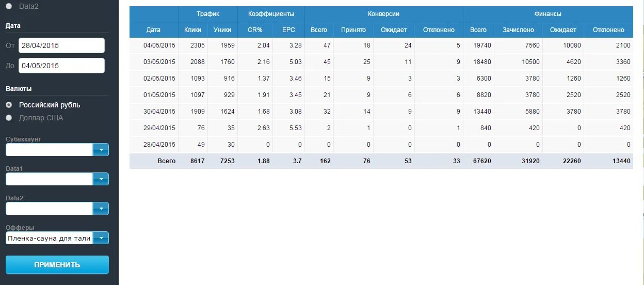Click rejected finance total 13440
644x285 pixels.
621,161
